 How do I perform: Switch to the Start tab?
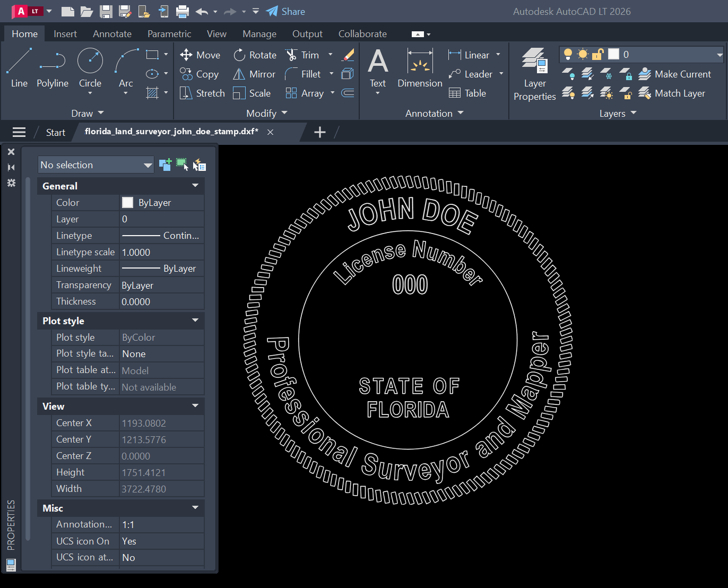(x=55, y=132)
